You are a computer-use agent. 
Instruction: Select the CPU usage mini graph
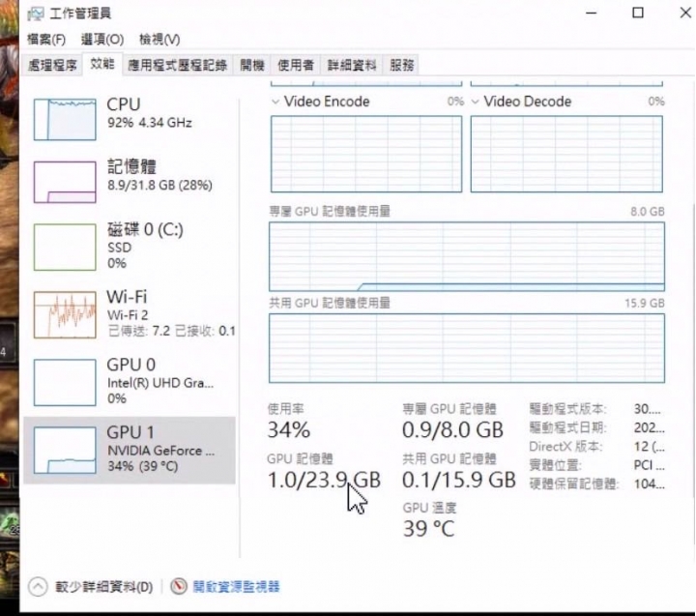pos(65,120)
